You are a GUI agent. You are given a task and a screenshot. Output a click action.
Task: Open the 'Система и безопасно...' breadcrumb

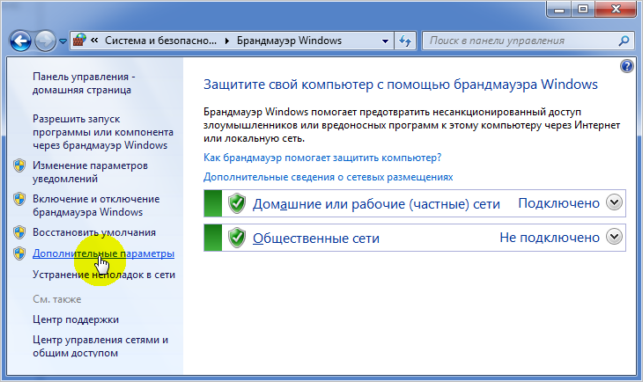[x=160, y=40]
